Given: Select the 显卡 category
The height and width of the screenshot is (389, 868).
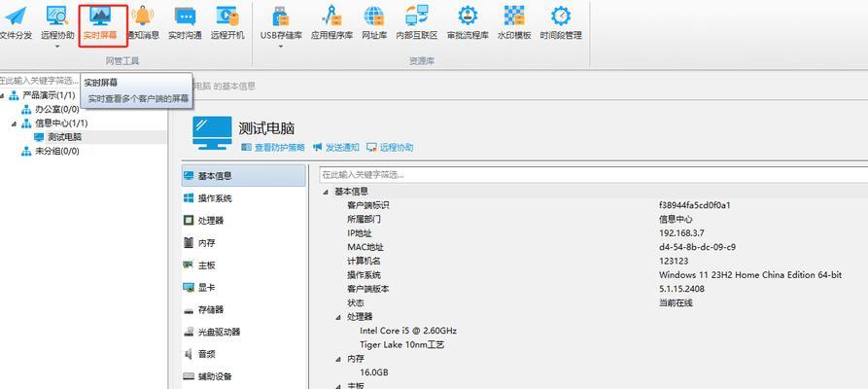Looking at the screenshot, I should (x=244, y=287).
